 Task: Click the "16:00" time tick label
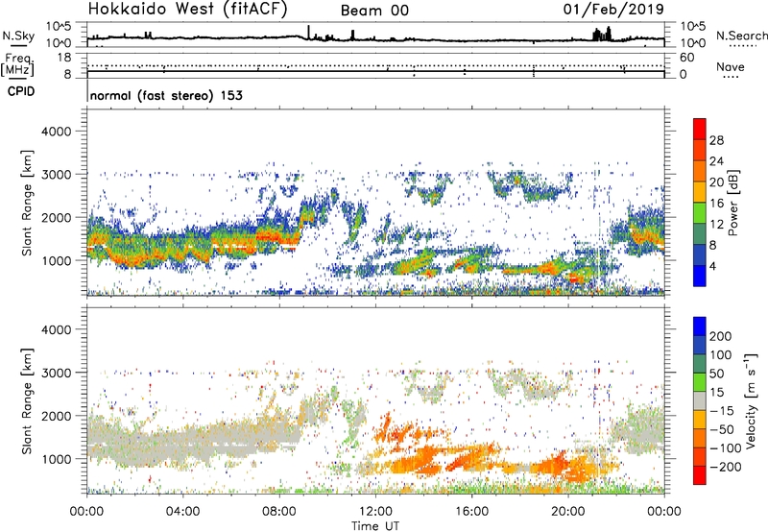471,512
